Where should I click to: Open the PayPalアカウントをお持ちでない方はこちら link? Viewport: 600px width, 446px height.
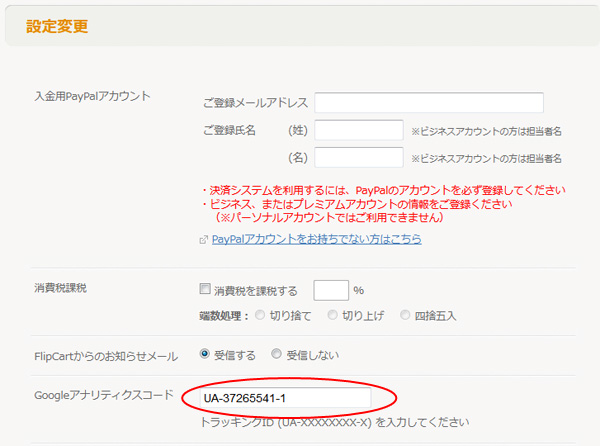point(316,239)
